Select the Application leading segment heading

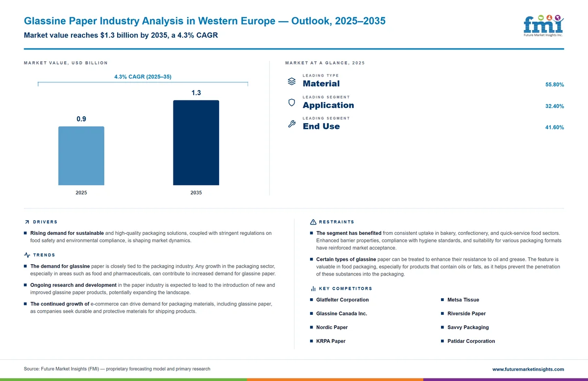[x=328, y=105]
